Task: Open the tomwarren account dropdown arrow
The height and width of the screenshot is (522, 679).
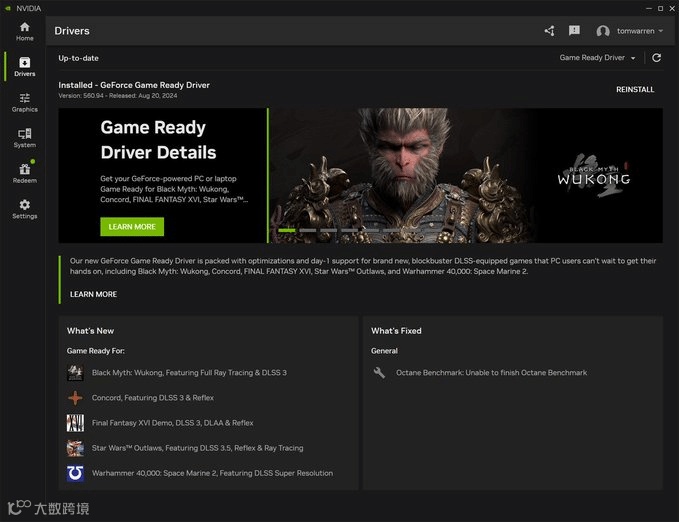Action: click(x=661, y=31)
